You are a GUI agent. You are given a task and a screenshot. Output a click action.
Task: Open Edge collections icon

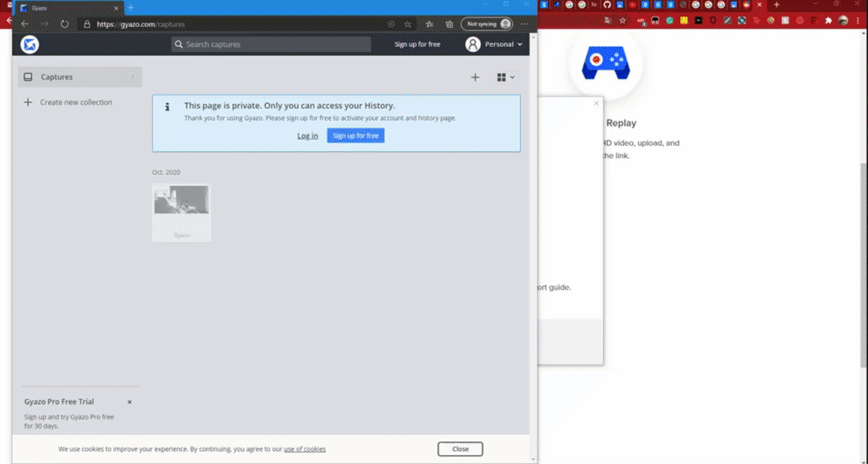[450, 23]
